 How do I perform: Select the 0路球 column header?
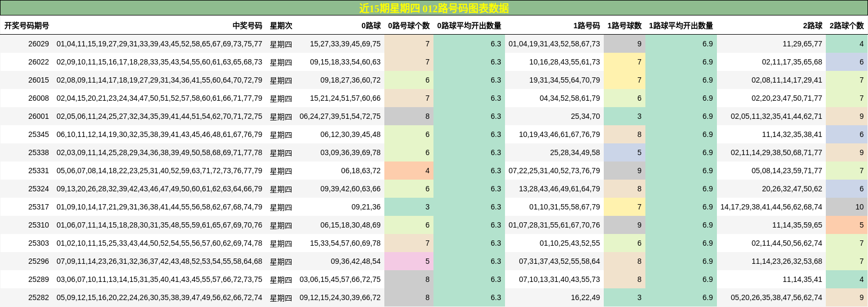(x=371, y=26)
